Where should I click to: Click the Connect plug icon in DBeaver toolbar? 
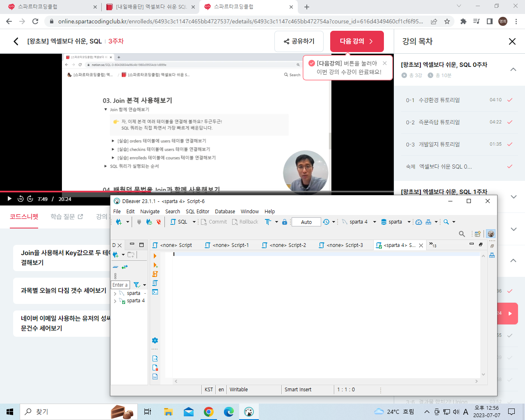(139, 222)
